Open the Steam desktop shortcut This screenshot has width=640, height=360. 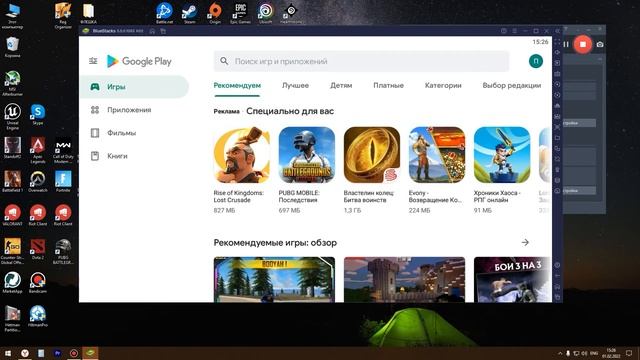pyautogui.click(x=189, y=13)
